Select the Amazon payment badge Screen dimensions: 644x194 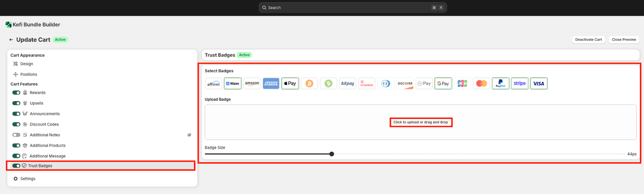[252, 84]
